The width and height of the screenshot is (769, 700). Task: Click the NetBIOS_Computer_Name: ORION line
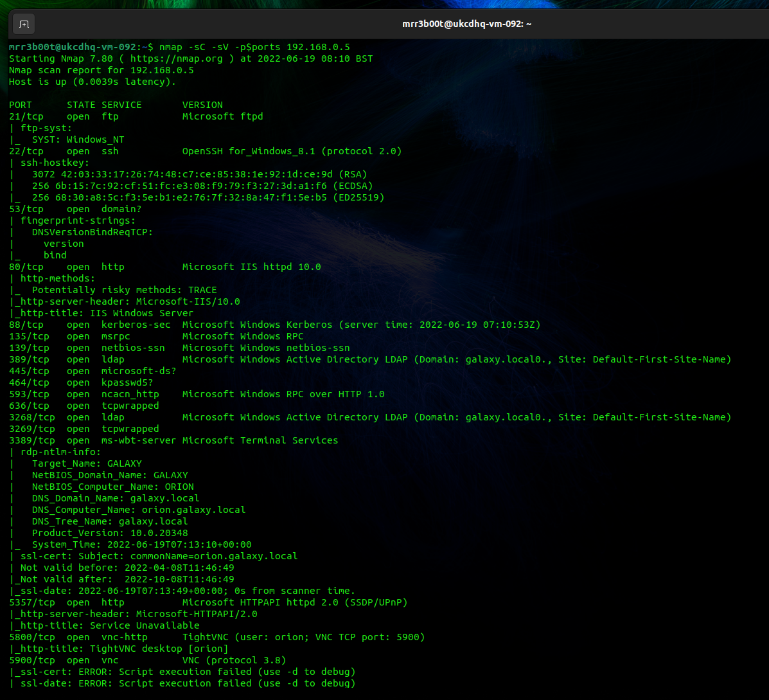(113, 487)
